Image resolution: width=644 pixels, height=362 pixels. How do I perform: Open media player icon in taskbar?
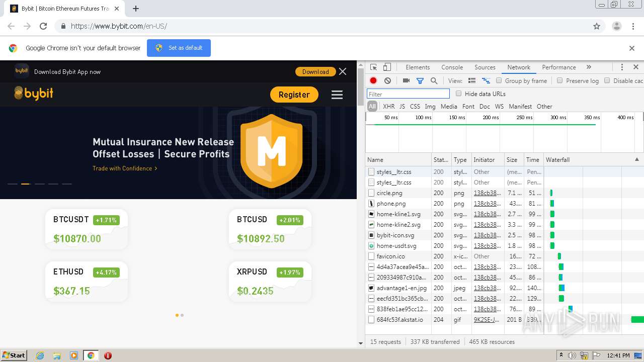coord(74,355)
